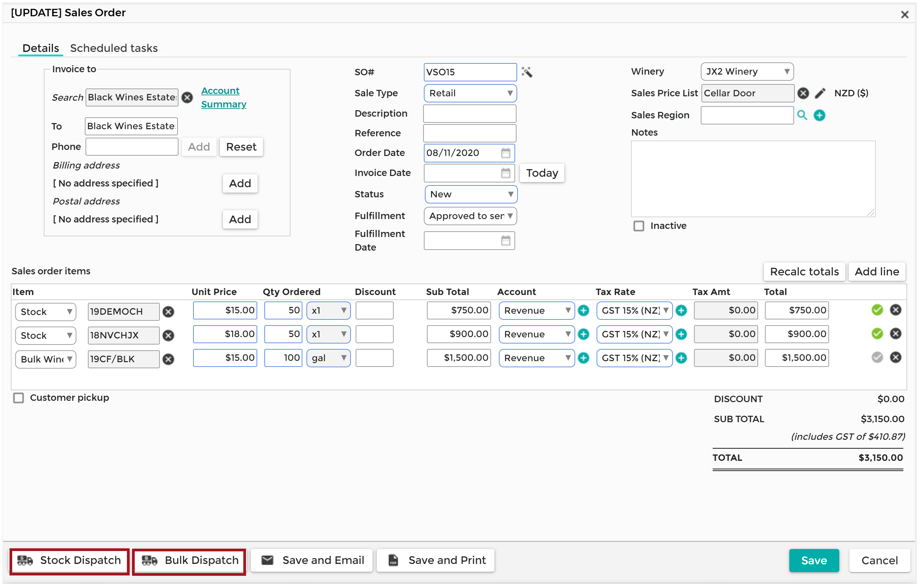The height and width of the screenshot is (588, 920).
Task: Add tax rate for the 18NVCHJX line
Action: 681,334
